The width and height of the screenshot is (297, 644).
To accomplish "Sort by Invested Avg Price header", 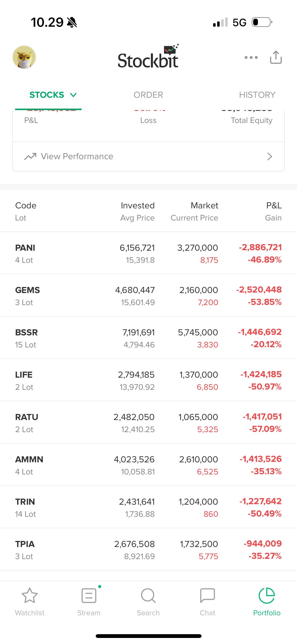I will tap(138, 211).
